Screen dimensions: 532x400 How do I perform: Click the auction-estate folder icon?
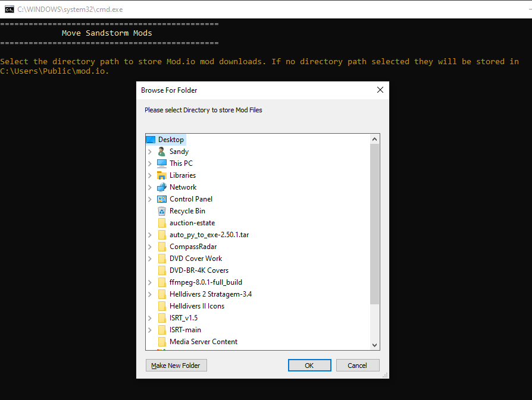(x=162, y=223)
